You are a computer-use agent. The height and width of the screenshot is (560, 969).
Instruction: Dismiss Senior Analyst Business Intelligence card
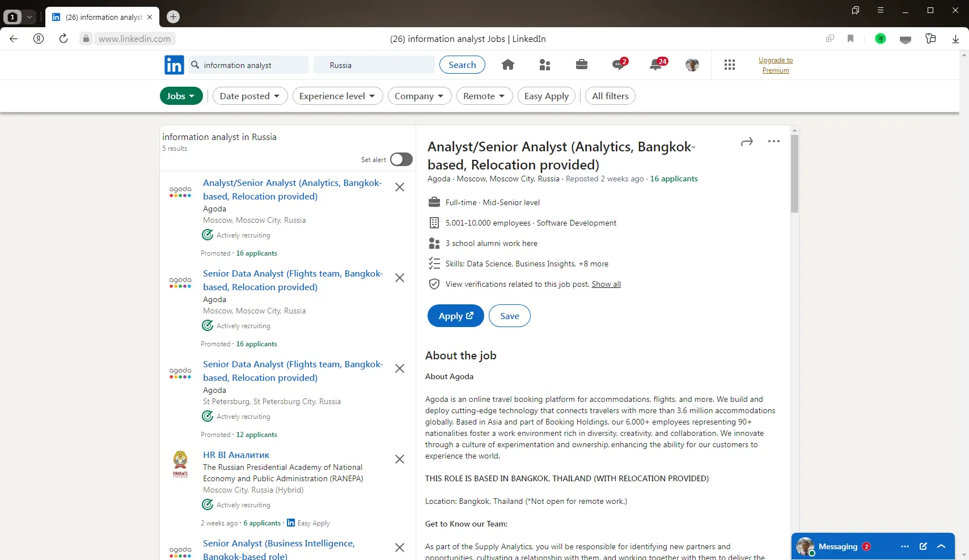pyautogui.click(x=400, y=548)
